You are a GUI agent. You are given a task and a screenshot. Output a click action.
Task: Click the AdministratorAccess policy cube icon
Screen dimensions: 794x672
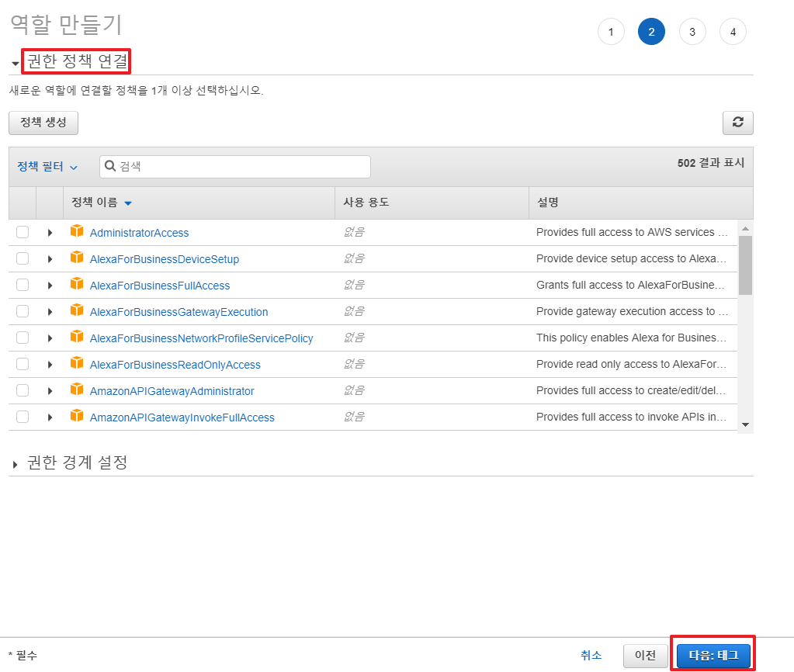[76, 231]
